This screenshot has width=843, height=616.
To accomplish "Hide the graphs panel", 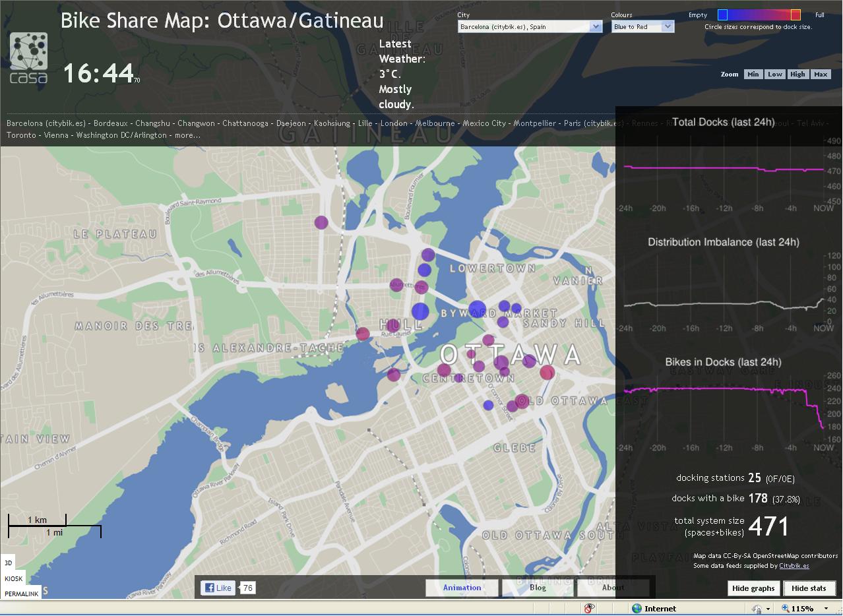I will (753, 588).
